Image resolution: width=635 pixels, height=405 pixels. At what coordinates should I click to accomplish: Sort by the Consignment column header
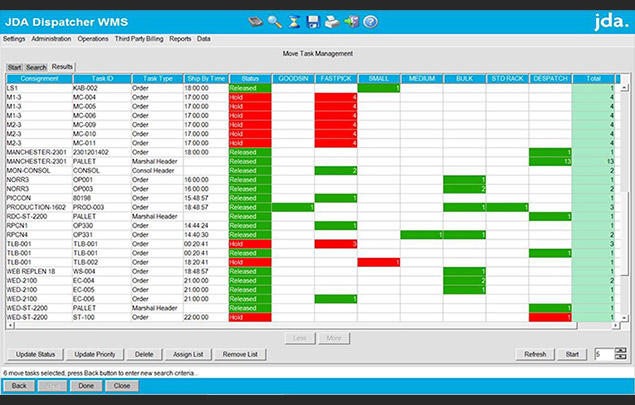[x=39, y=79]
